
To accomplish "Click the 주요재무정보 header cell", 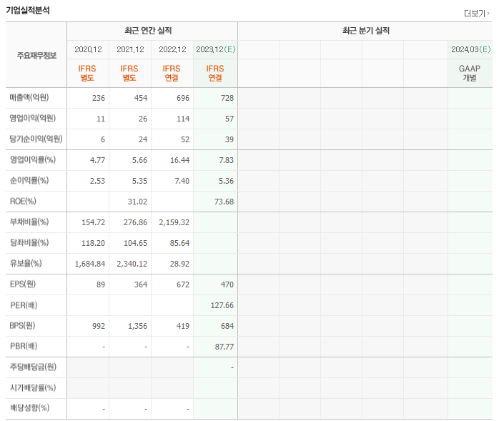I will point(36,55).
